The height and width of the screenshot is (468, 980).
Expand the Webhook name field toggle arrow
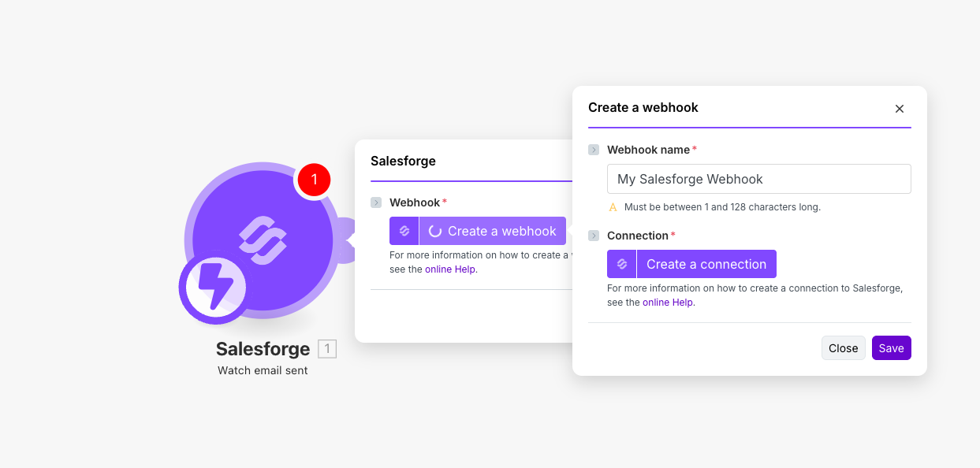pyautogui.click(x=594, y=150)
